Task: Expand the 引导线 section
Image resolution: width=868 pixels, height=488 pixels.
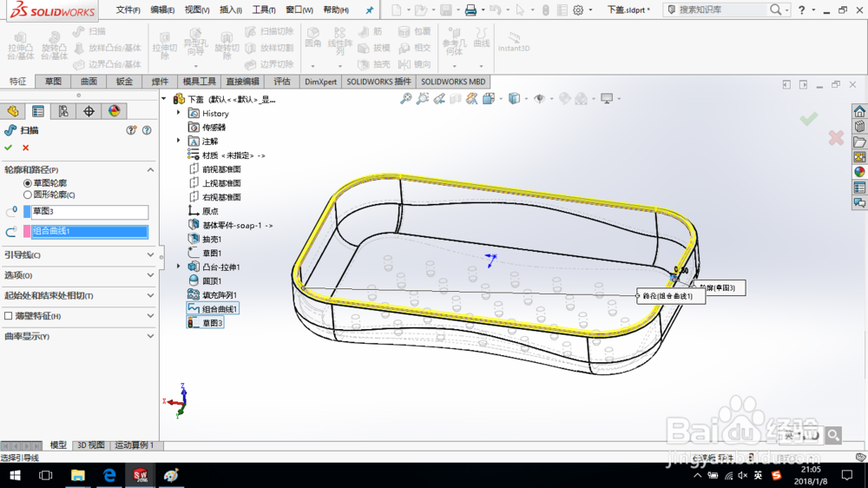Action: [150, 254]
